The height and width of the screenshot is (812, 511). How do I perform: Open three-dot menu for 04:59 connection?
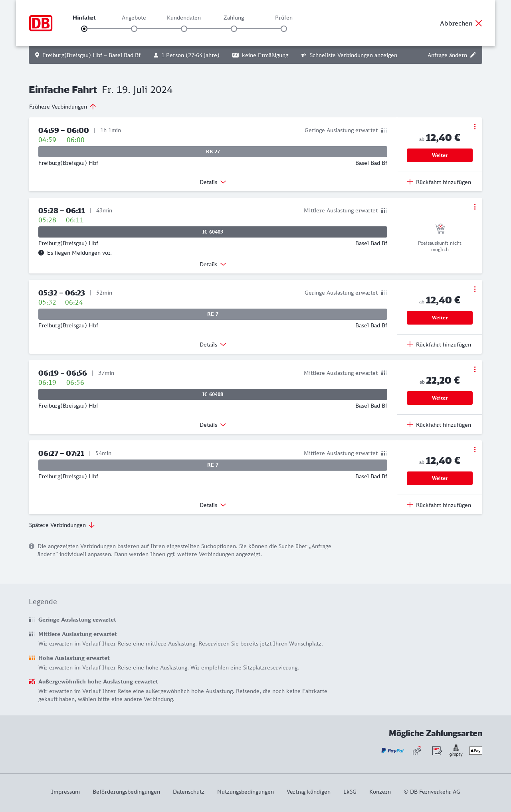point(475,127)
